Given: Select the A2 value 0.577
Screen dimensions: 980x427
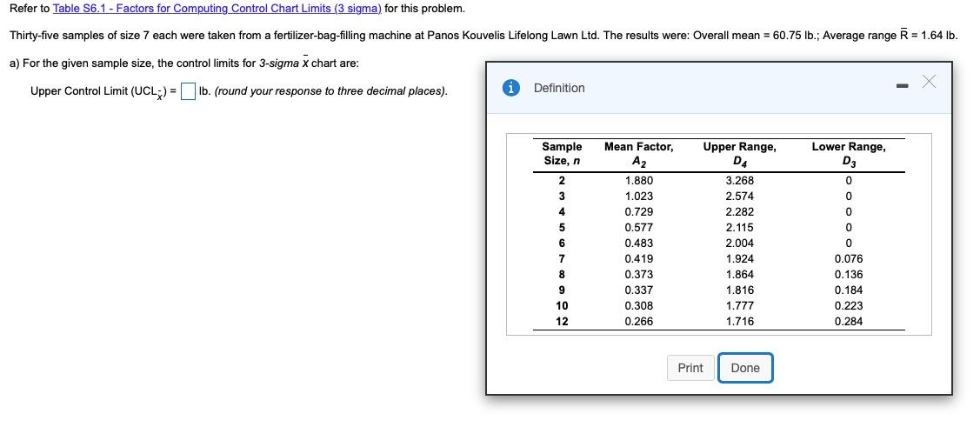Looking at the screenshot, I should pyautogui.click(x=639, y=228).
